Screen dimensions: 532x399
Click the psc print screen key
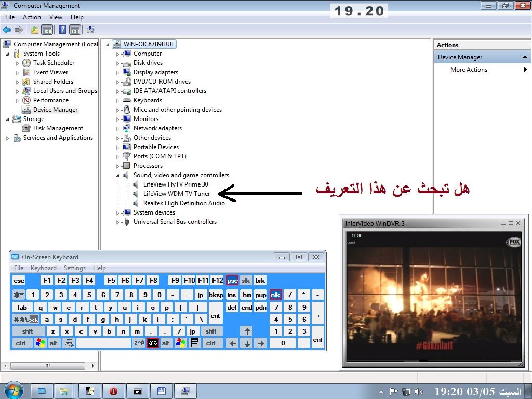[x=232, y=280]
